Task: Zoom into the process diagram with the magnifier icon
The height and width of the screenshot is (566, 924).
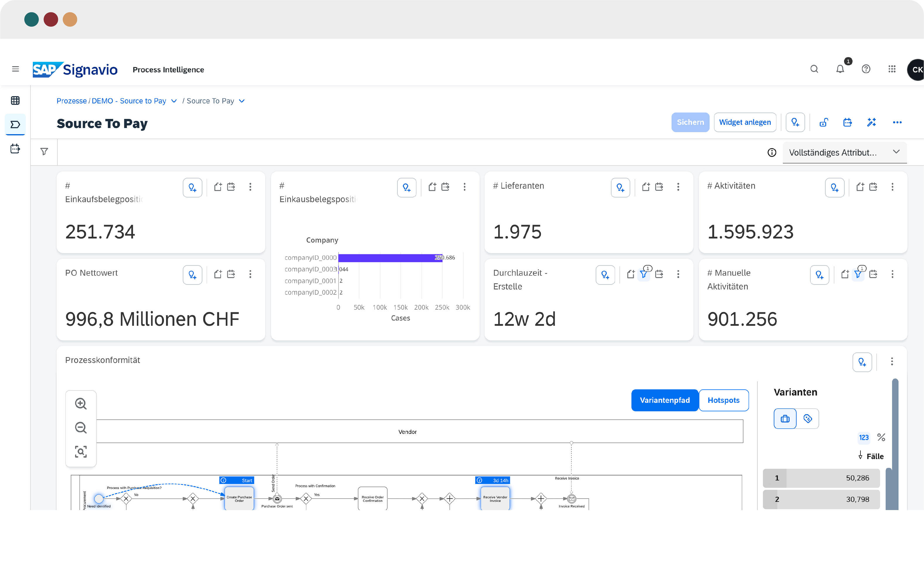Action: [x=81, y=404]
